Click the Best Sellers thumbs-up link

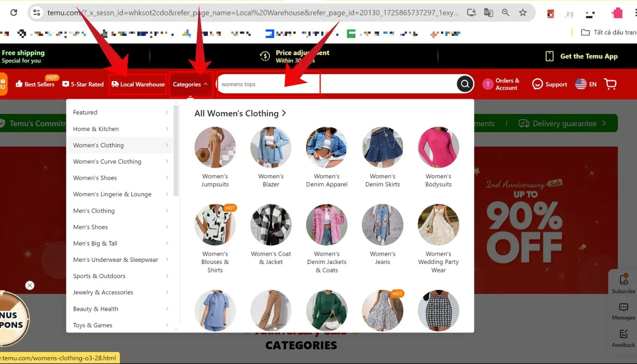tap(35, 84)
